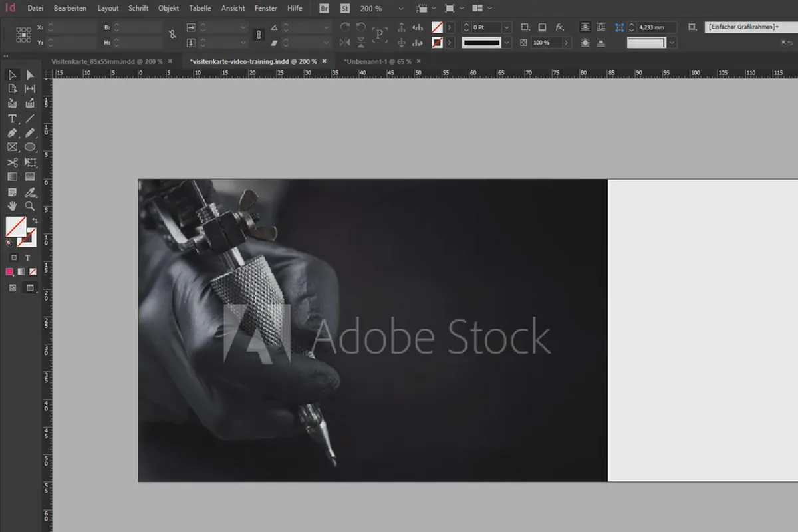
Task: Click the tattoo machine image on page
Action: coord(372,330)
